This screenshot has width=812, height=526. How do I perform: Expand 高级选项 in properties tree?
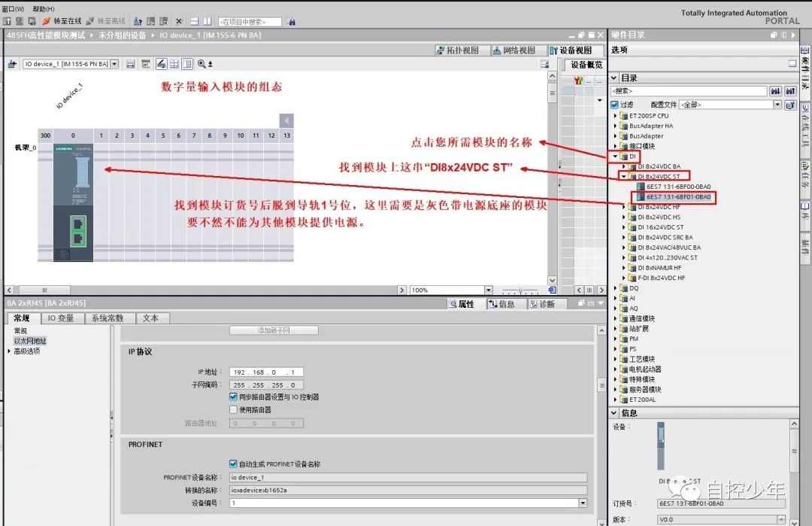[x=9, y=351]
